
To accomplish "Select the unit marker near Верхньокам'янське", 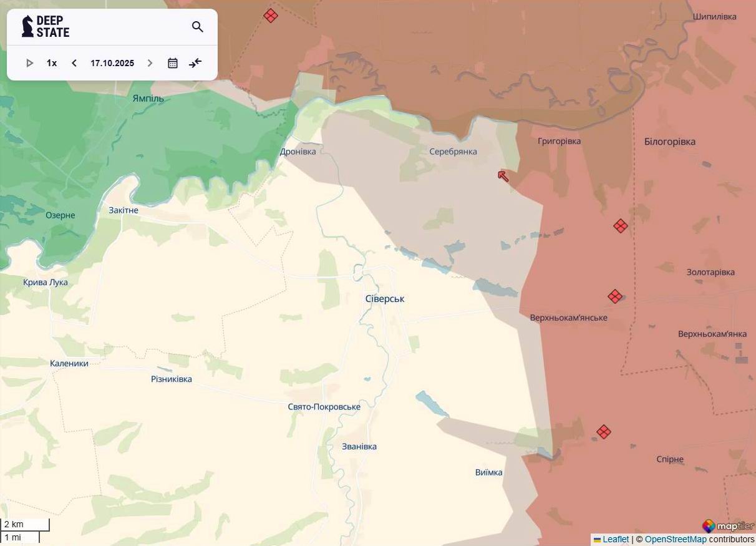I will coord(615,296).
